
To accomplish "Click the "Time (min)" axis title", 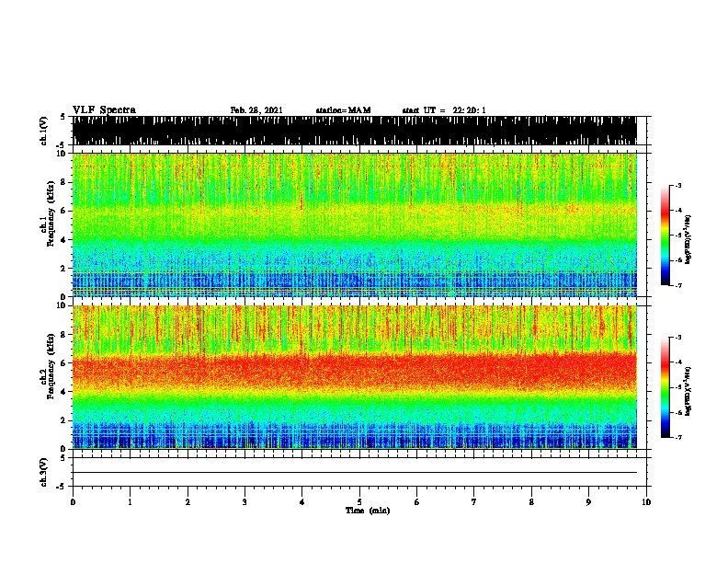I will (368, 511).
